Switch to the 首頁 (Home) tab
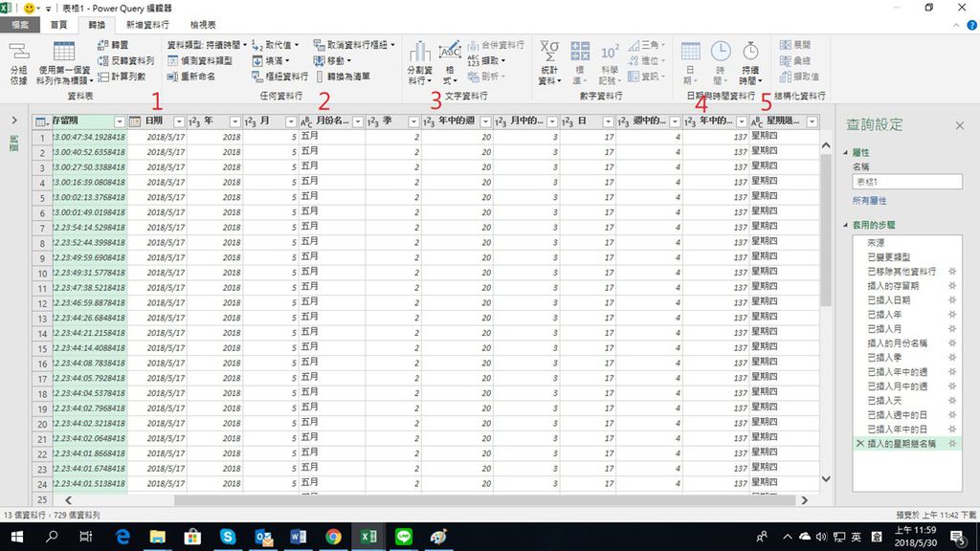 (x=58, y=25)
